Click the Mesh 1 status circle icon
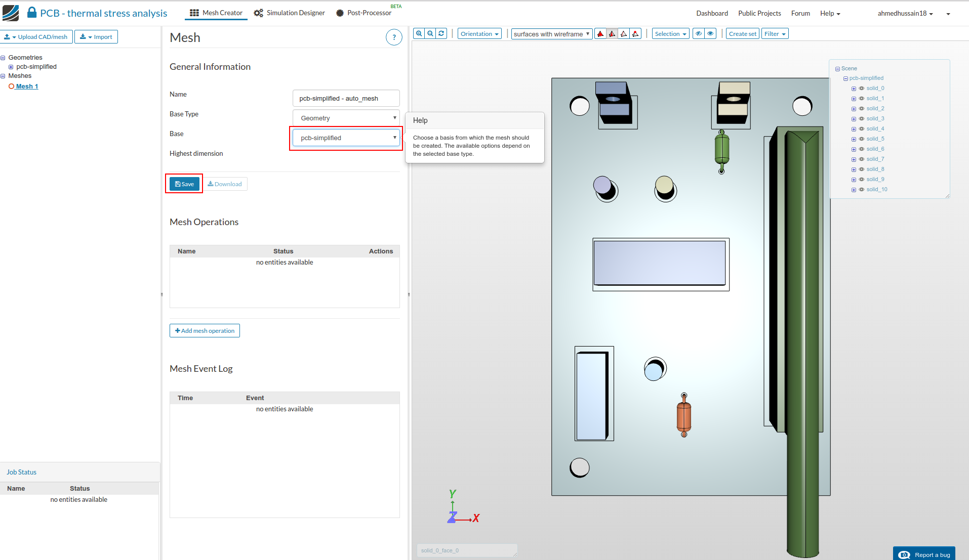 click(x=12, y=87)
